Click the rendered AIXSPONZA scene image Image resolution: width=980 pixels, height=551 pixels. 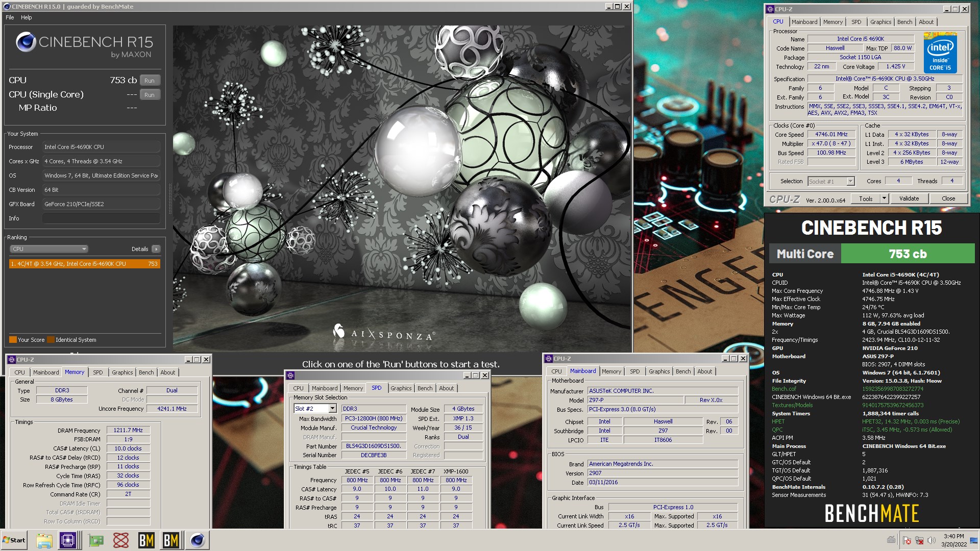tap(402, 189)
